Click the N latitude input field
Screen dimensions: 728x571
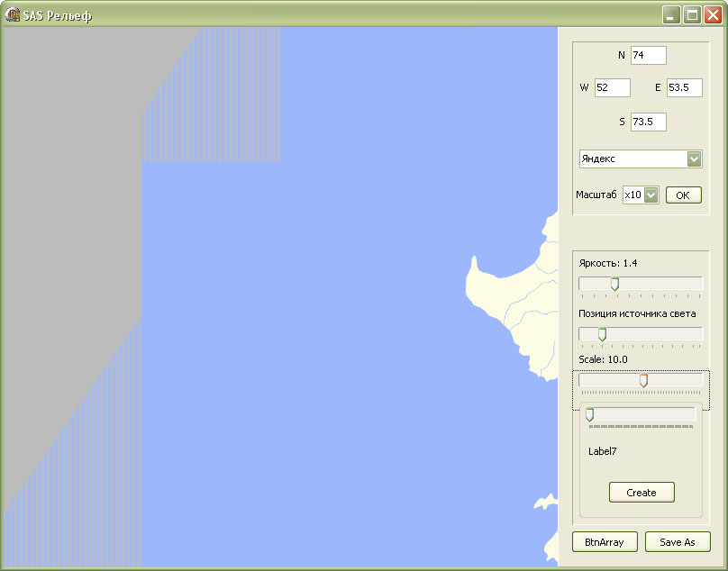click(x=648, y=56)
